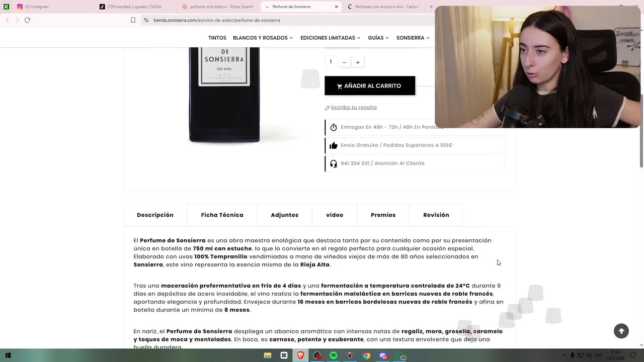
Task: Select the Premios tab
Action: pos(383,215)
